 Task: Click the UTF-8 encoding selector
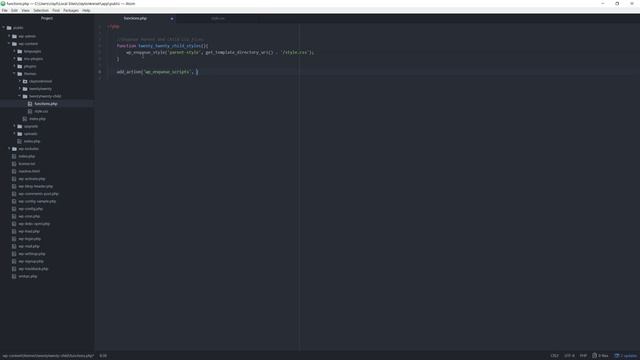(x=569, y=356)
